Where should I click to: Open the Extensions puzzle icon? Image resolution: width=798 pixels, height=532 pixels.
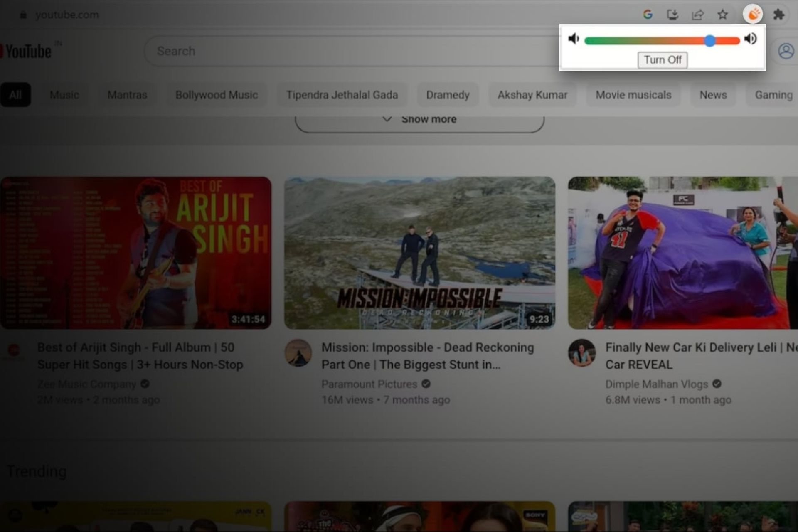(x=778, y=15)
